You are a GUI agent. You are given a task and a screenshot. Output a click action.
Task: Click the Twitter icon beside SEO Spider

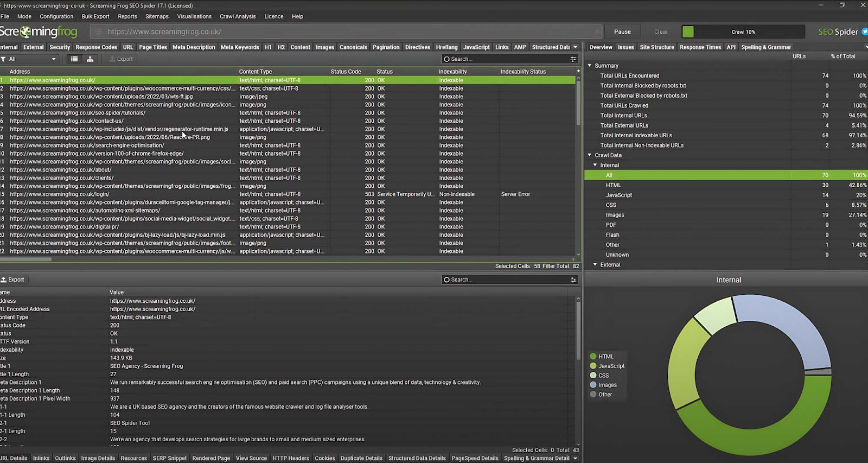tap(865, 31)
